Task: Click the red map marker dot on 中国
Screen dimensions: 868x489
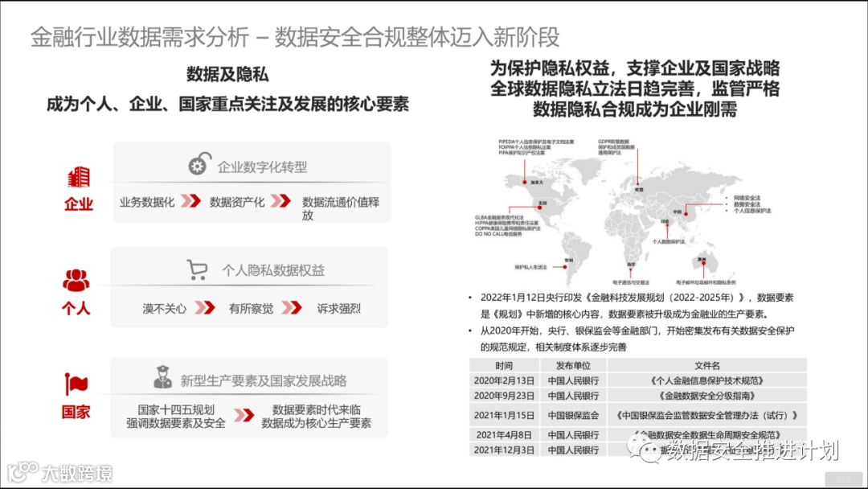Action: click(x=686, y=214)
